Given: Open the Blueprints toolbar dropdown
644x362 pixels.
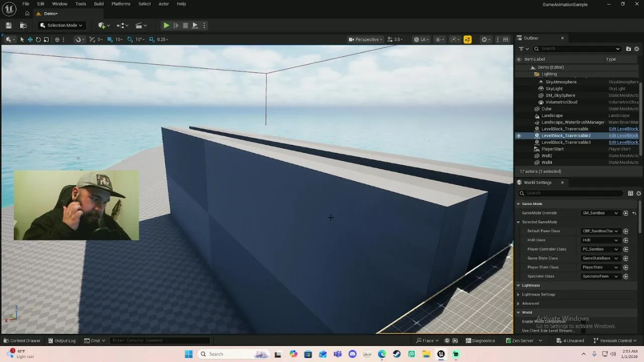Looking at the screenshot, I should click(x=122, y=25).
